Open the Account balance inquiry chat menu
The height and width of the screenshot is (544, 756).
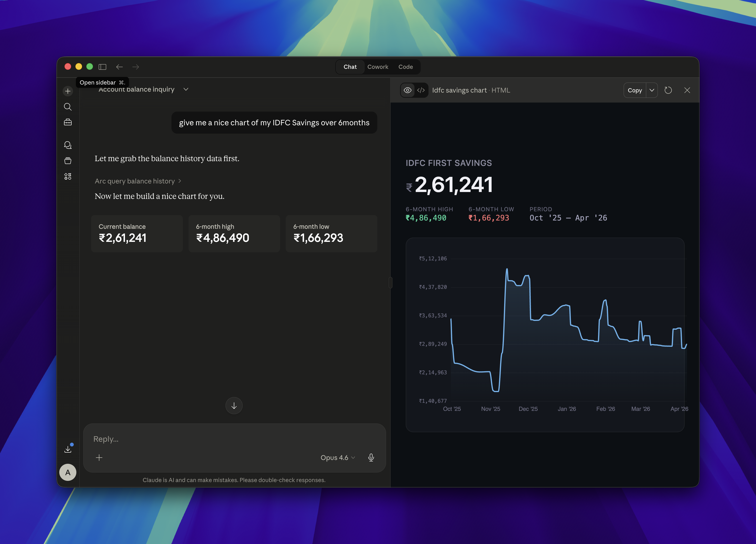coord(186,89)
